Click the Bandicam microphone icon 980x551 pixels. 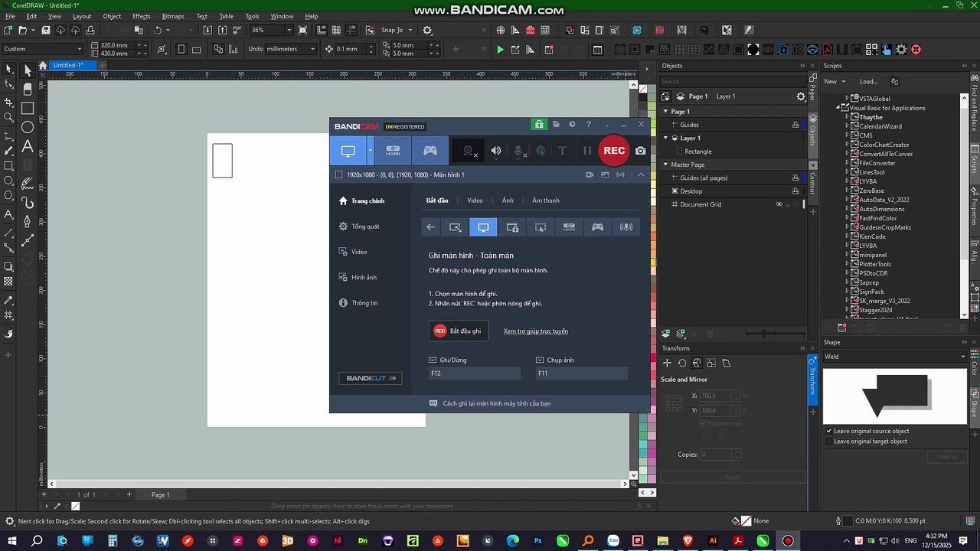pos(518,151)
